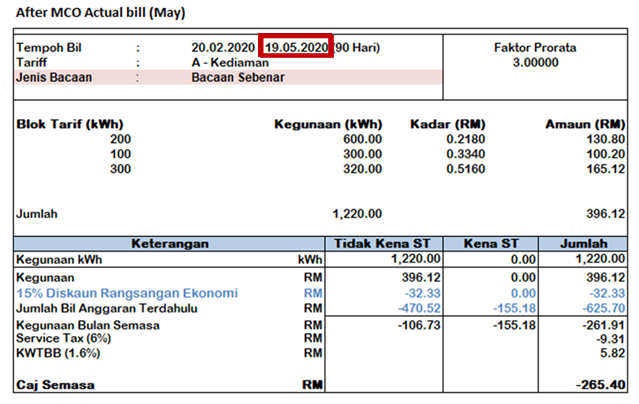Select the rate "0.3340"
Image resolution: width=639 pixels, height=404 pixels.
[x=465, y=154]
